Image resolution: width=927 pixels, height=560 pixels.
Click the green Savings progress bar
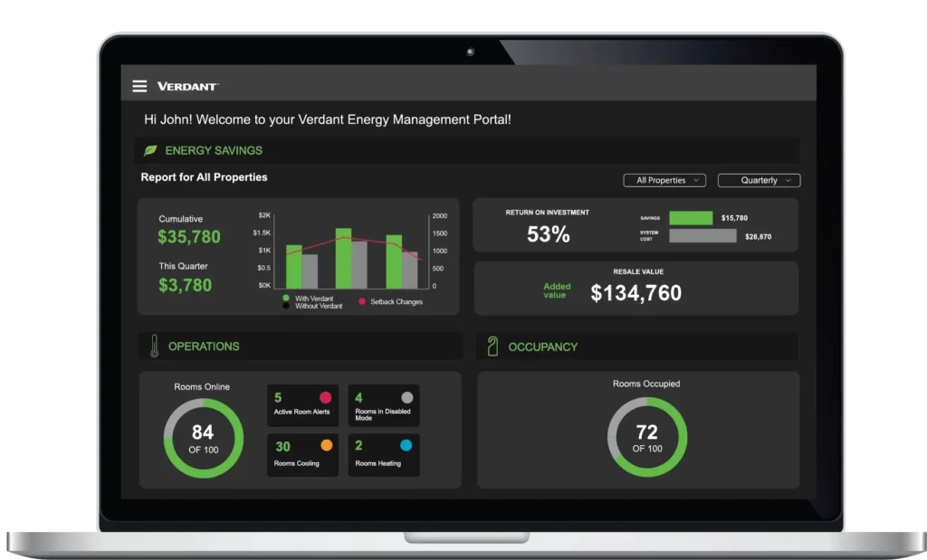[x=691, y=218]
